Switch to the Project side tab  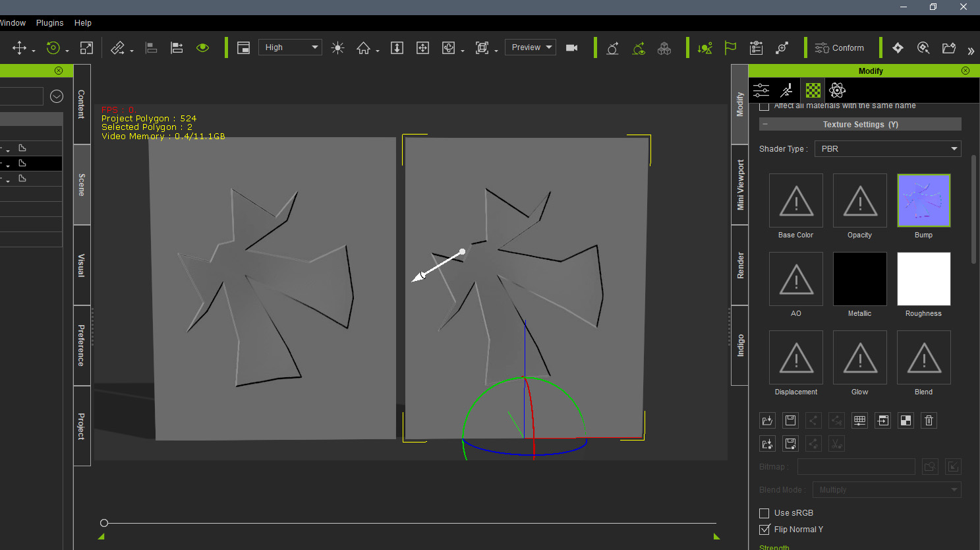[82, 426]
